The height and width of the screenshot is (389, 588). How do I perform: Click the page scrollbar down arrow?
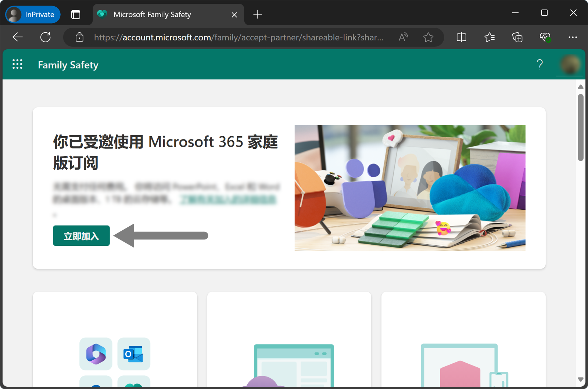tap(581, 379)
